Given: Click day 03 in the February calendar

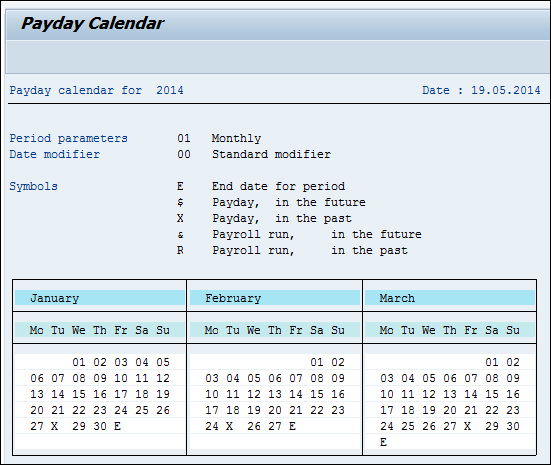Looking at the screenshot, I should point(212,378).
